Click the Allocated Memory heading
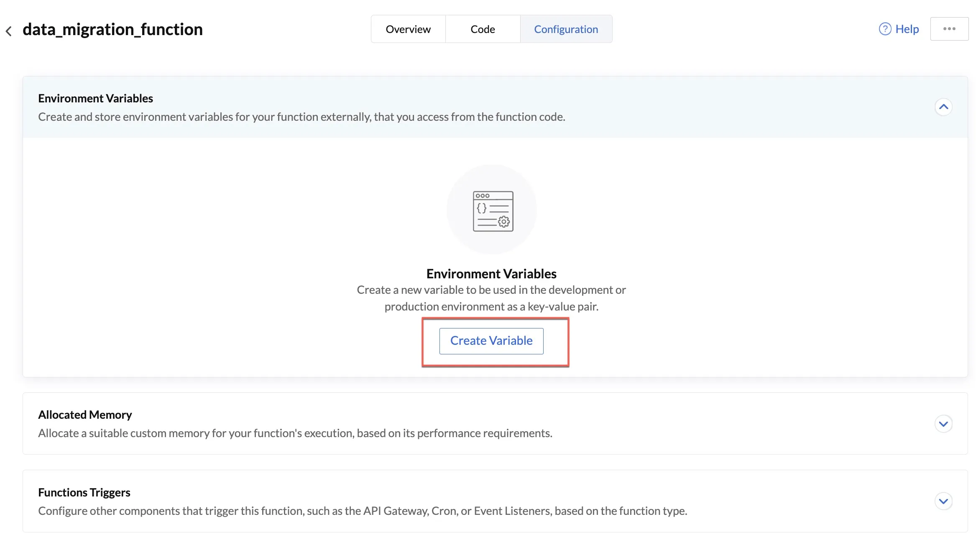Viewport: 976px width, 560px height. point(85,415)
